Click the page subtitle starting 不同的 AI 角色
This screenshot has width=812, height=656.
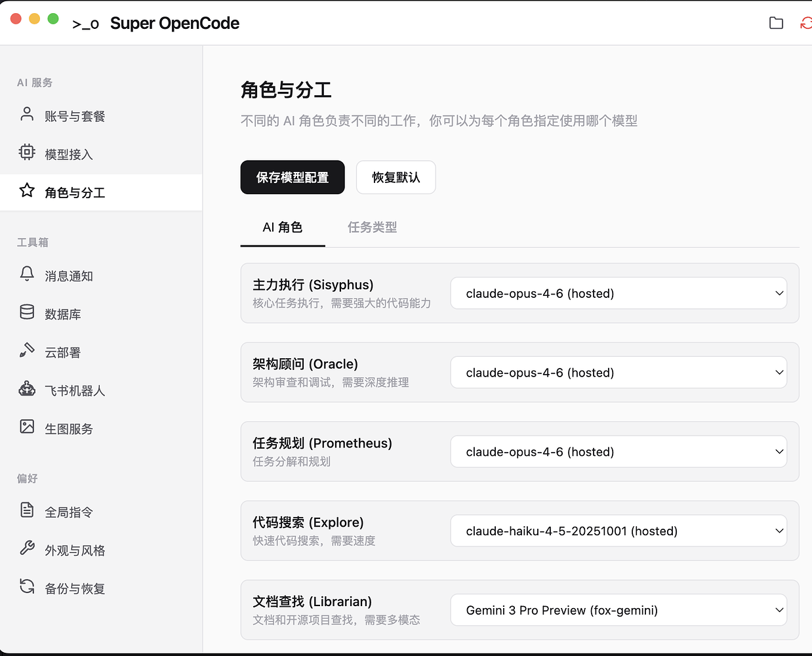coord(439,121)
